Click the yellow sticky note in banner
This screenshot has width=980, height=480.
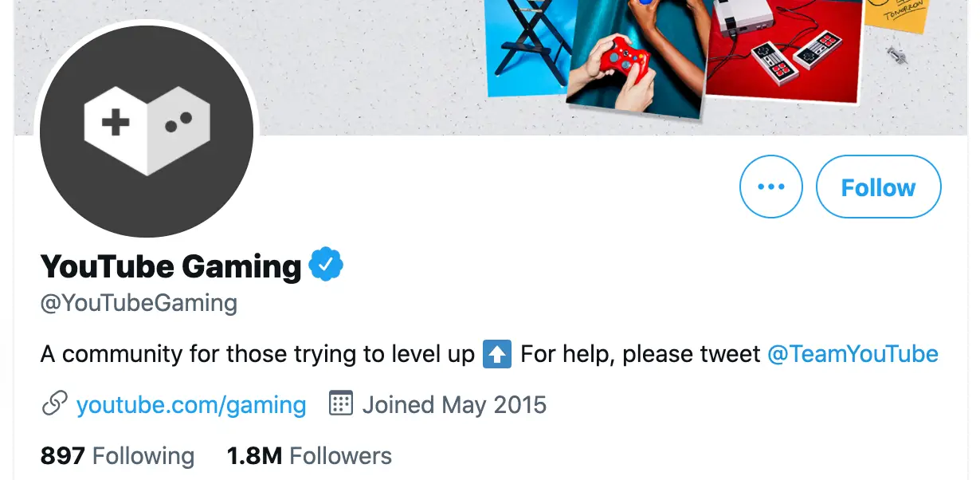click(896, 14)
